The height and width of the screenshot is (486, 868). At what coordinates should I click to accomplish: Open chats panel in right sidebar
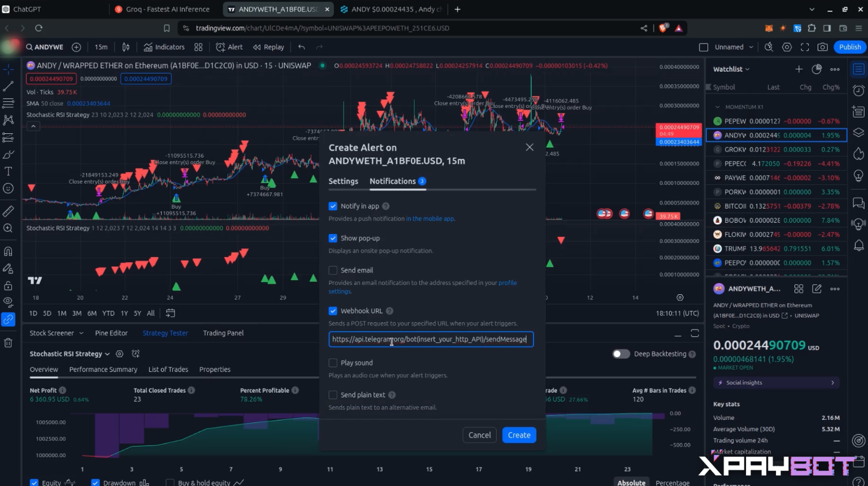[858, 203]
